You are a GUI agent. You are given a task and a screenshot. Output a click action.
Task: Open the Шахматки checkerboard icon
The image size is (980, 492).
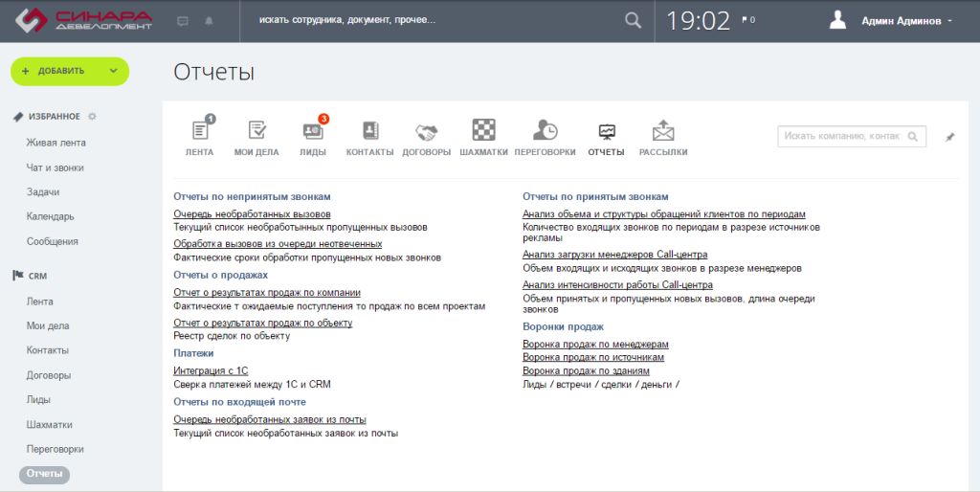click(x=483, y=129)
